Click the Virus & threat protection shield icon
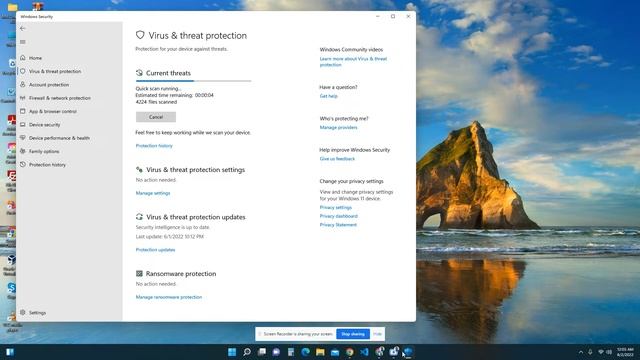Image resolution: width=640 pixels, height=360 pixels. (140, 35)
